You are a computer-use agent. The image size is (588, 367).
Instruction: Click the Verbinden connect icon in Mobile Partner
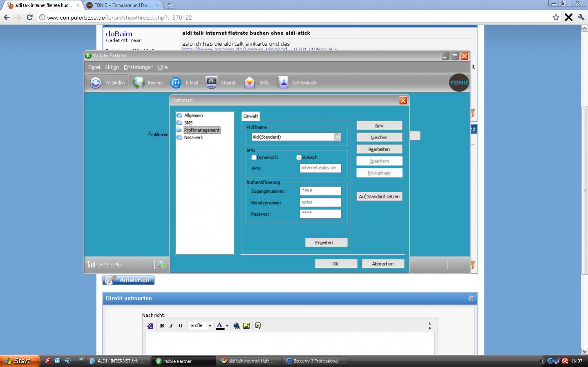(x=96, y=83)
